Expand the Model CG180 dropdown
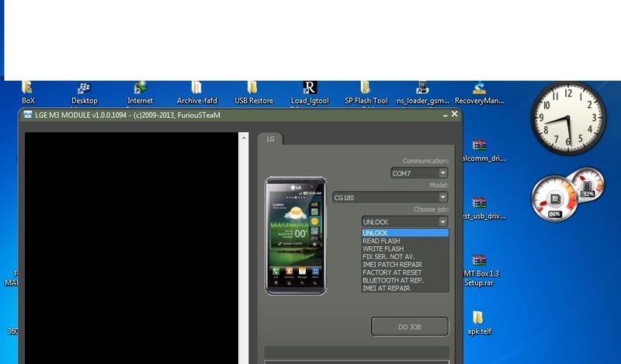 pyautogui.click(x=442, y=197)
